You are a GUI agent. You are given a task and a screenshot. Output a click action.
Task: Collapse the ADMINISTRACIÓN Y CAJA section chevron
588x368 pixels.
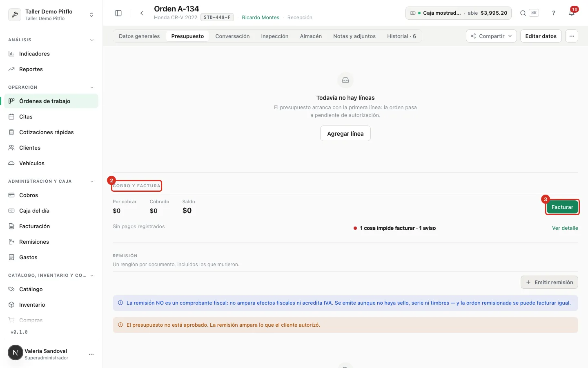point(92,182)
